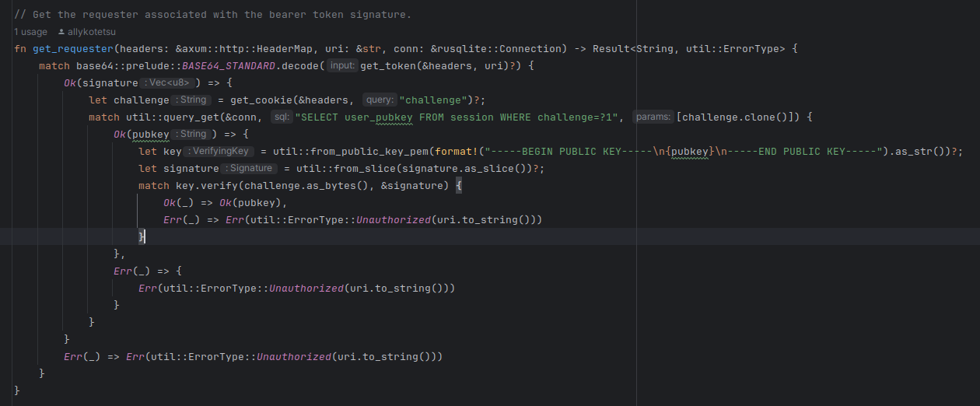Open the "1 usage" code lens
This screenshot has height=406, width=980.
[30, 32]
